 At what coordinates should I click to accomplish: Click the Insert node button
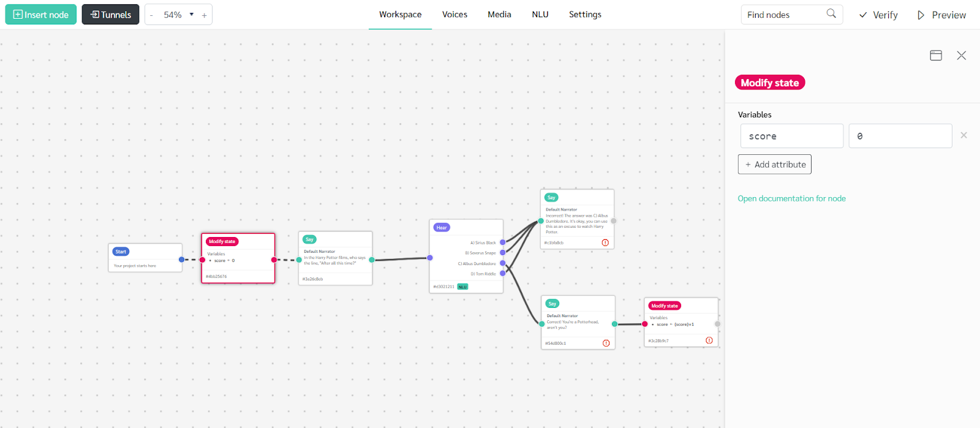[x=41, y=15]
